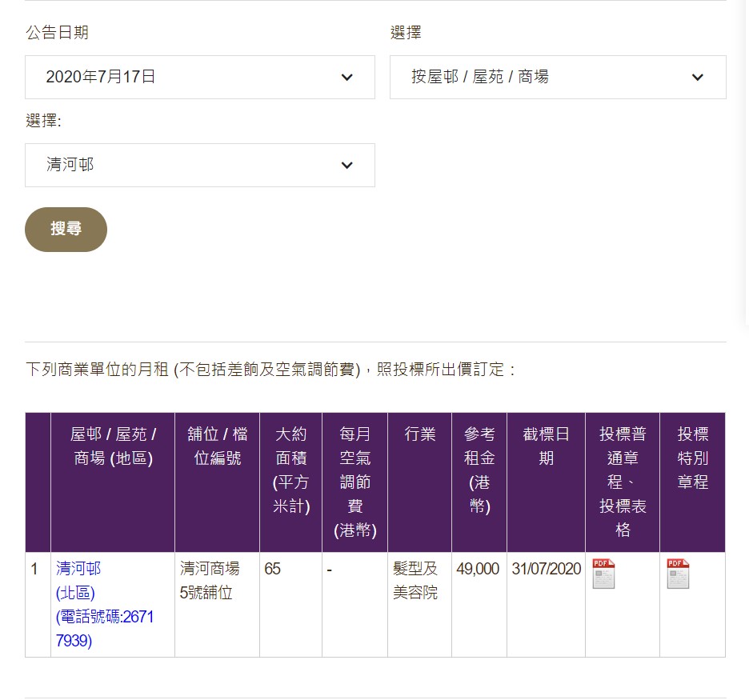Image resolution: width=749 pixels, height=700 pixels.
Task: Click the 大約面積 (平方米計) column header
Action: 291,482
